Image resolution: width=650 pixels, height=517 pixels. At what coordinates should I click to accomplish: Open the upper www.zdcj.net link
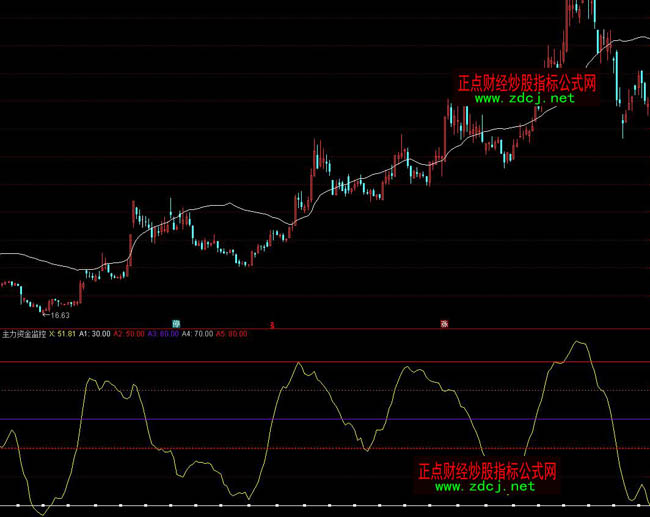[524, 98]
